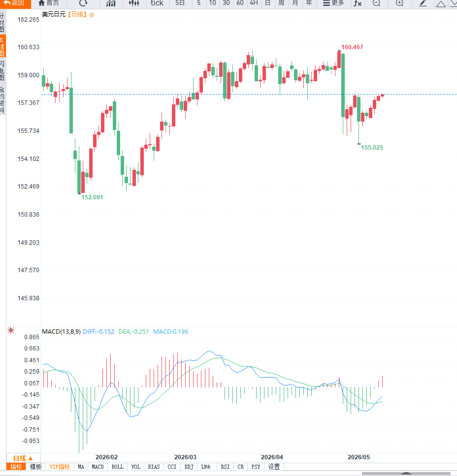Select the line chart type icon
Image resolution: width=457 pixels, height=476 pixels.
[x=111, y=3]
